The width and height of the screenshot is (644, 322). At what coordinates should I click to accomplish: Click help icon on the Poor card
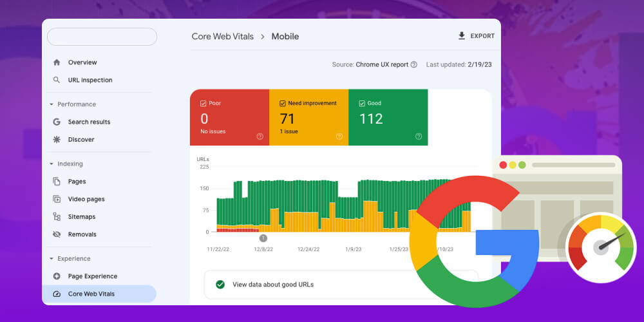click(x=260, y=137)
